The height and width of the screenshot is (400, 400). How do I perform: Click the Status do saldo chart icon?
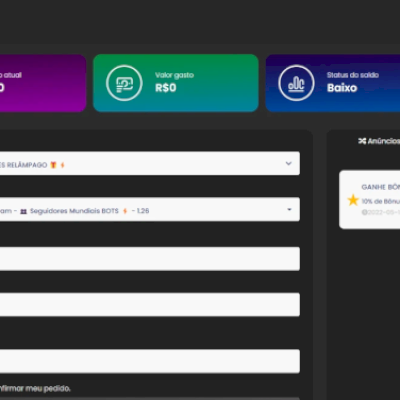[296, 83]
